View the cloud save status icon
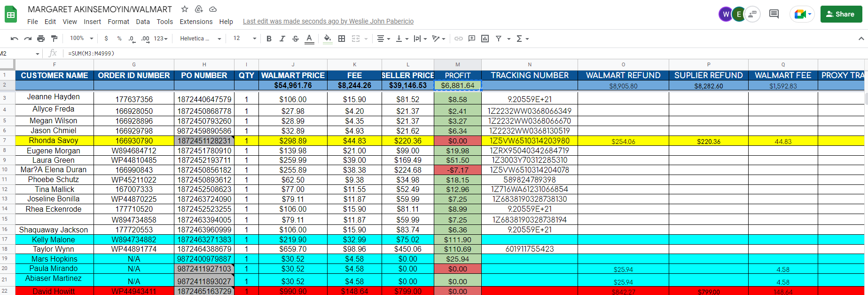 (213, 9)
